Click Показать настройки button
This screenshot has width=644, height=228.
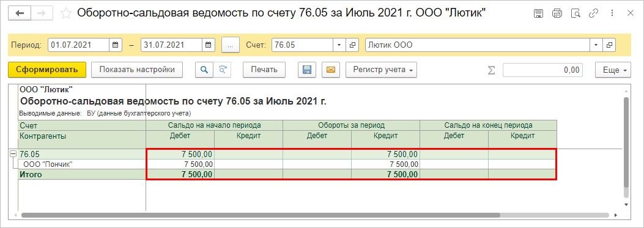[137, 70]
